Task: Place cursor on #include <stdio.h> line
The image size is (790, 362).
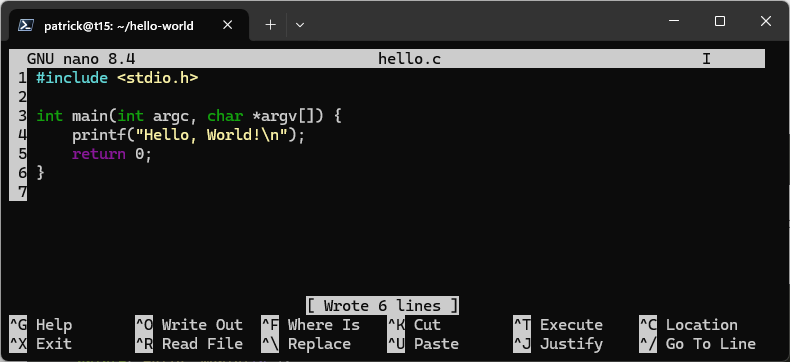Action: tap(117, 78)
